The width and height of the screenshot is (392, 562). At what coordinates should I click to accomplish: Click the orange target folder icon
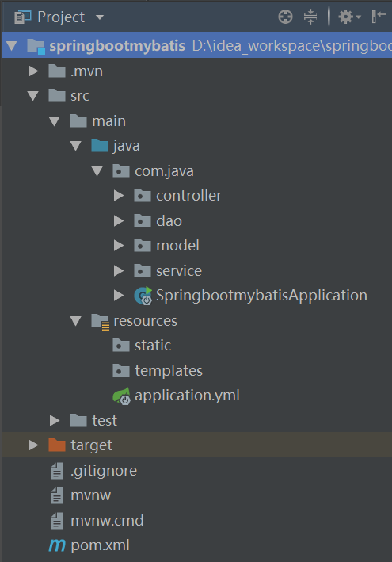[x=57, y=445]
